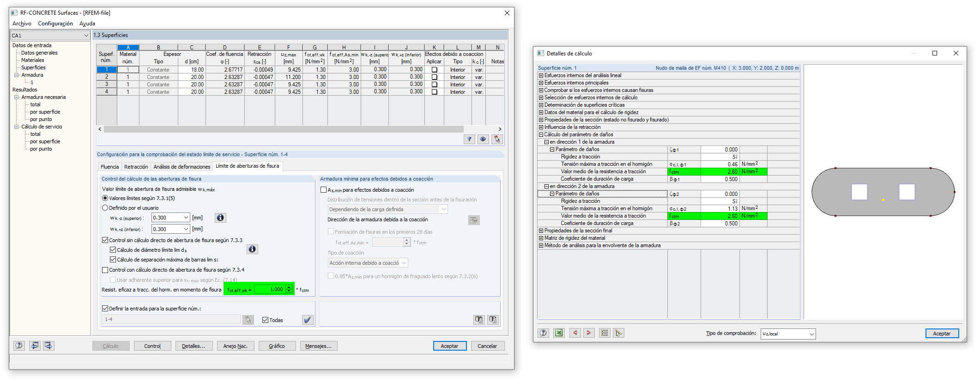
Task: Click Aceptar in Detalles de cálculo window
Action: pos(942,334)
